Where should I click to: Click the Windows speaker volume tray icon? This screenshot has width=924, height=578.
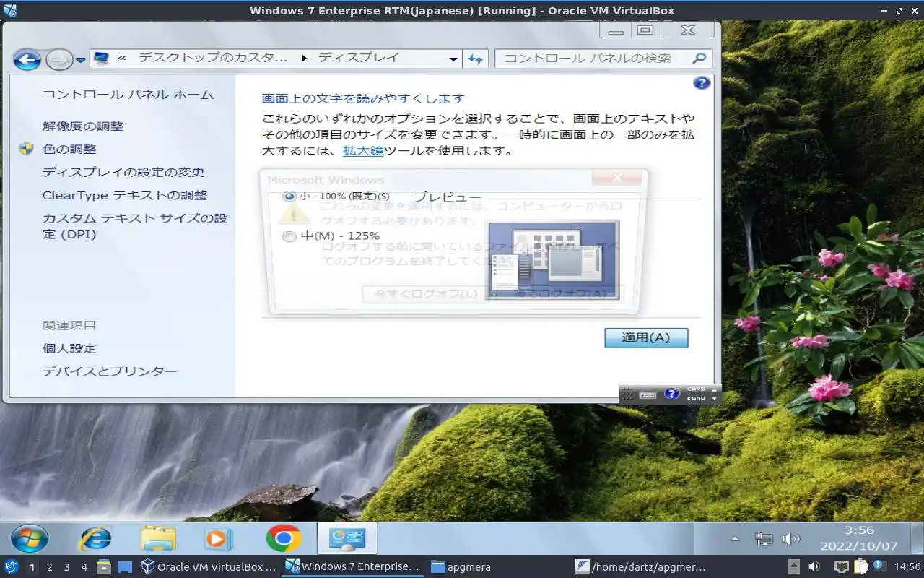791,538
